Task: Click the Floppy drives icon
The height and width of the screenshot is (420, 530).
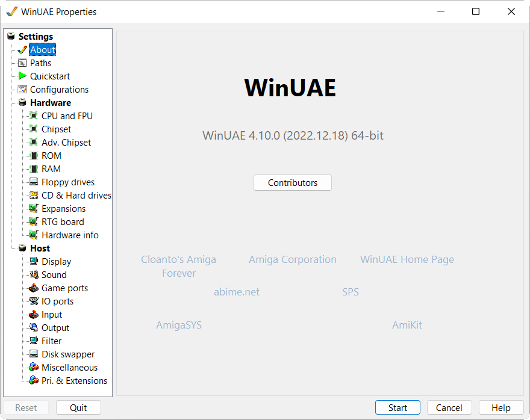Action: point(34,182)
